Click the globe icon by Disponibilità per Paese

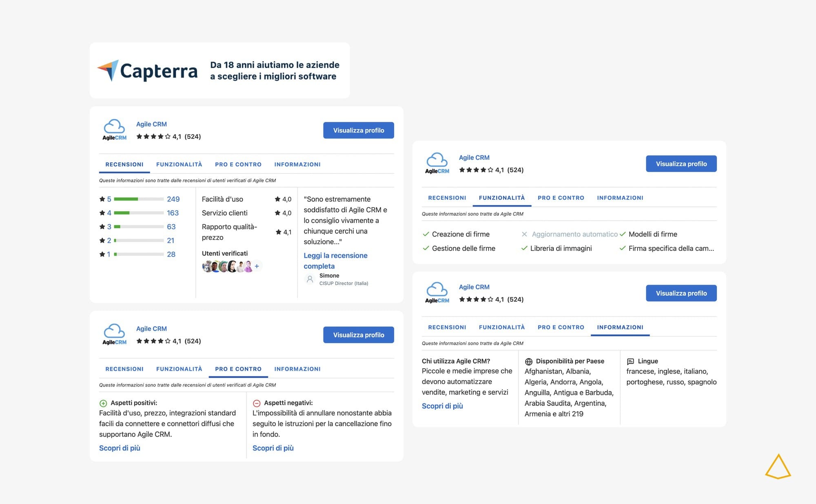click(x=529, y=361)
